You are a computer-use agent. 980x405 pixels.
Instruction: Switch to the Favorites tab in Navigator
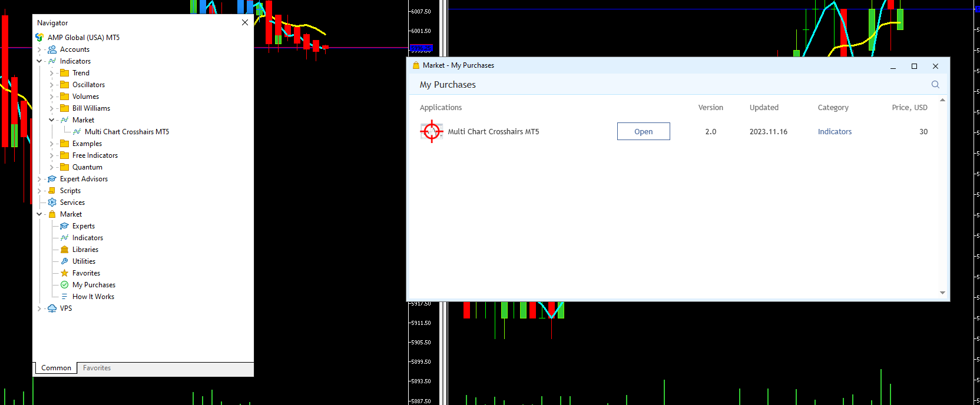point(97,368)
